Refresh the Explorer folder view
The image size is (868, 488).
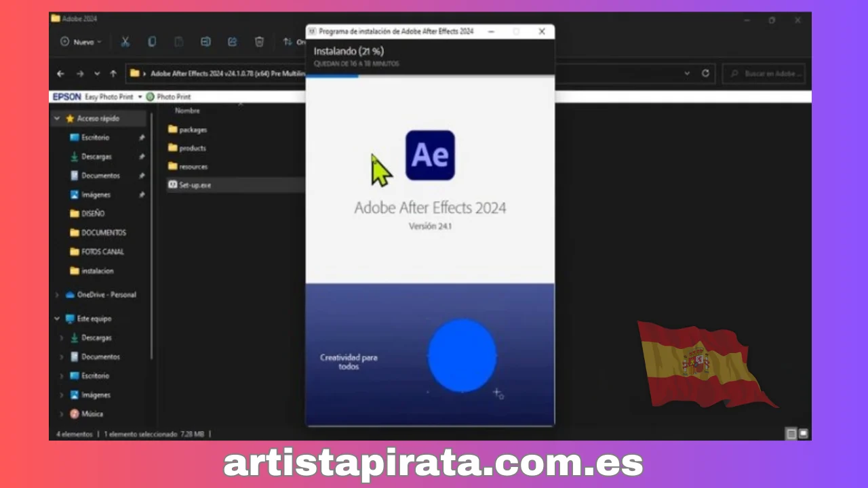[x=706, y=73]
